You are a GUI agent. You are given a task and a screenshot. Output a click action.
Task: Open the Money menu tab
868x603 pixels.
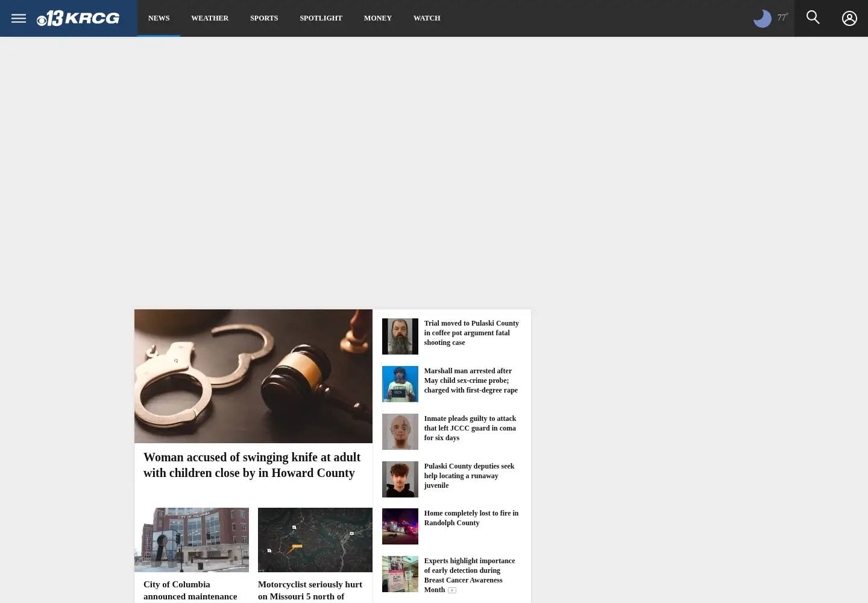tap(378, 18)
